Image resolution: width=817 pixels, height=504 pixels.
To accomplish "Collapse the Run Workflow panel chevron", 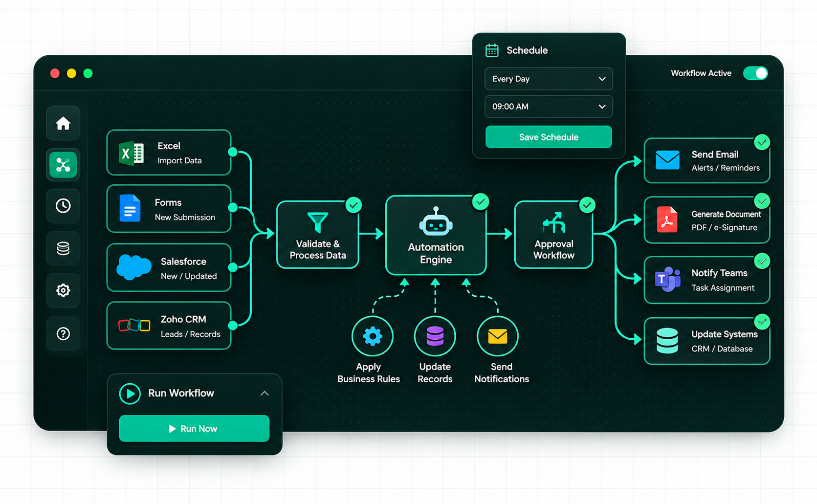I will click(264, 393).
